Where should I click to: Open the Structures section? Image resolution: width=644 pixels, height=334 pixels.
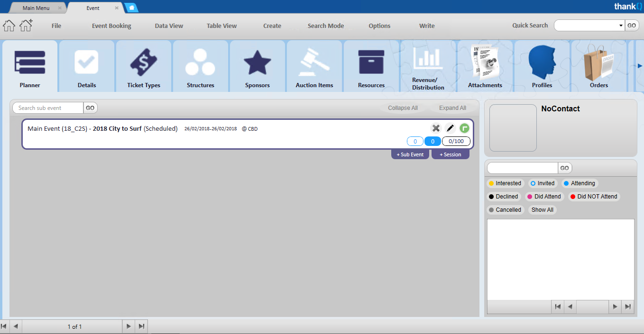201,66
